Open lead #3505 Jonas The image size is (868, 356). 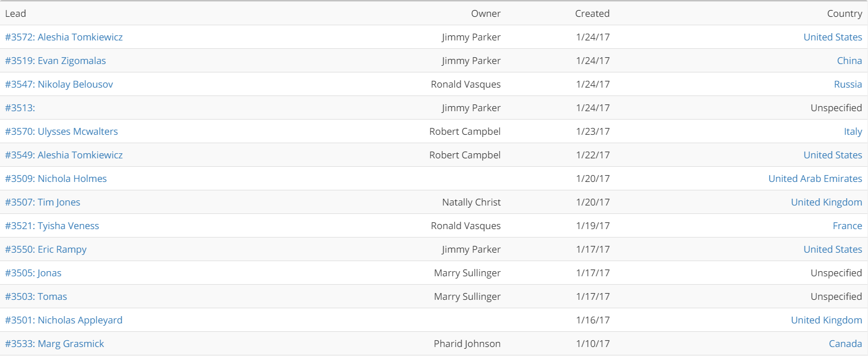tap(33, 273)
